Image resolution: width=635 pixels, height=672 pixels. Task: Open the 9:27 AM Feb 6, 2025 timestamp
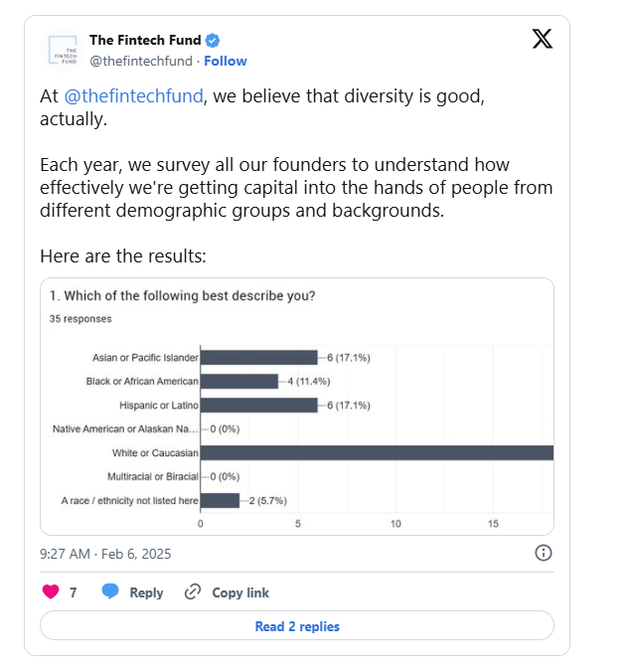pos(103,553)
